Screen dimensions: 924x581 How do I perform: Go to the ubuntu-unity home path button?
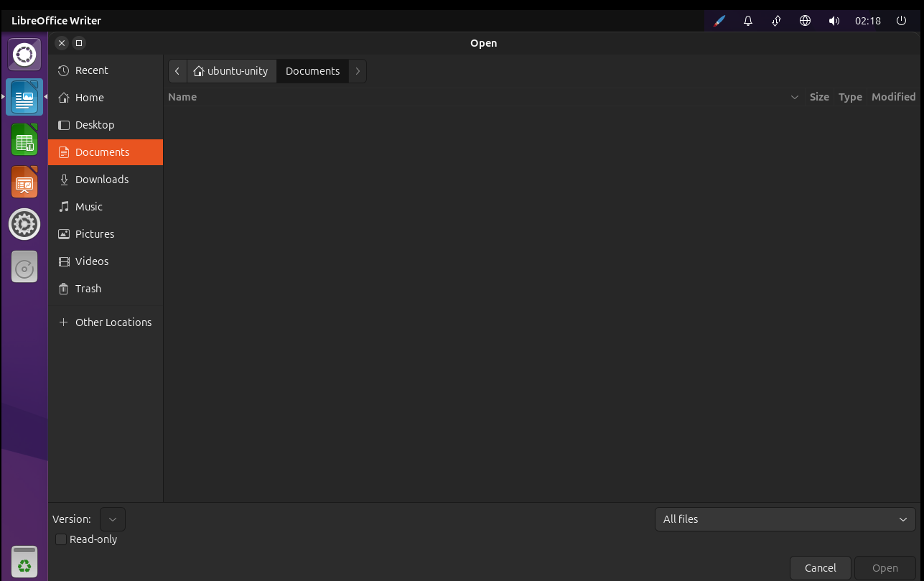coord(232,71)
